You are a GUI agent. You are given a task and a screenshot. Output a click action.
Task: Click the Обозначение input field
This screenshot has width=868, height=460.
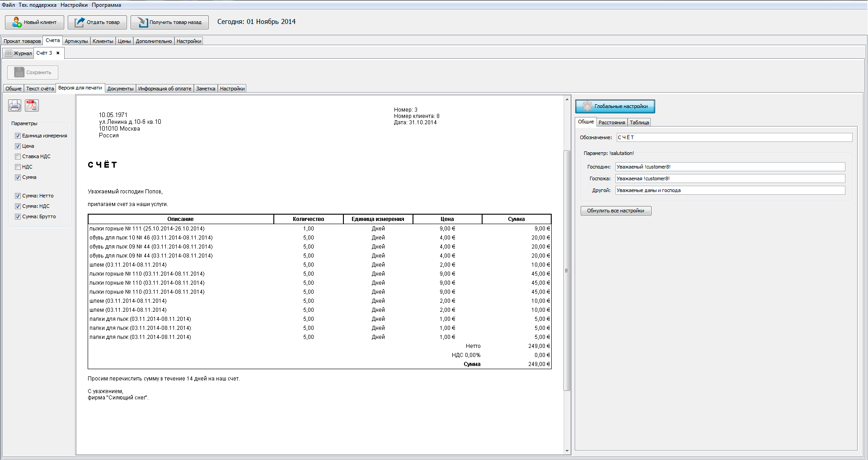[734, 137]
